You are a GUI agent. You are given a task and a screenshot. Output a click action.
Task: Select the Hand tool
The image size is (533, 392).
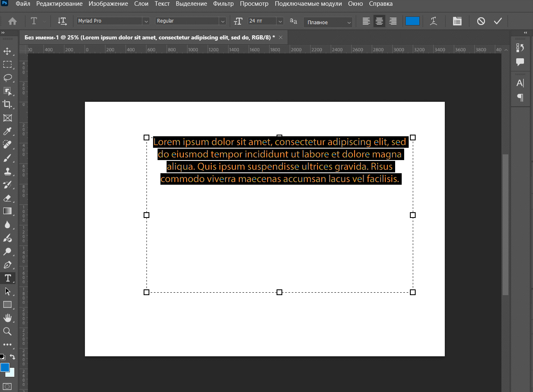(x=7, y=318)
